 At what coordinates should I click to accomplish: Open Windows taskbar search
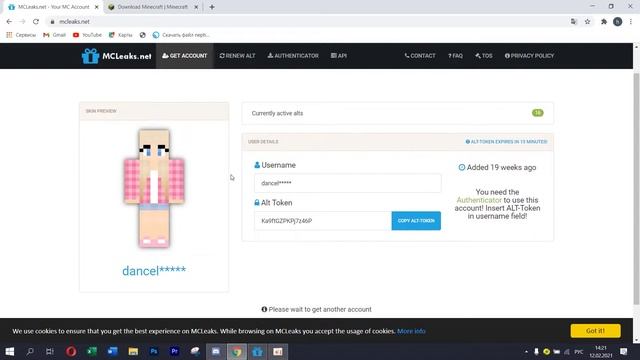pyautogui.click(x=30, y=351)
